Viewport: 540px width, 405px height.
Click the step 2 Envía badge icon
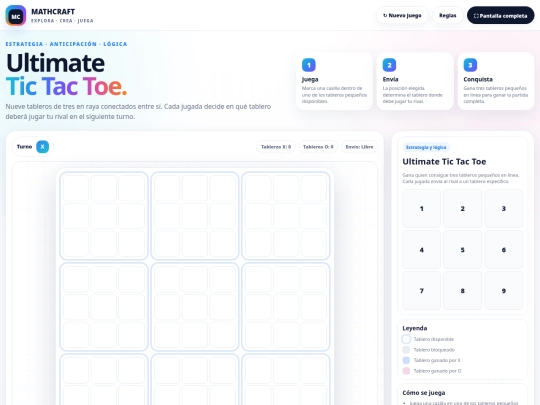(389, 65)
